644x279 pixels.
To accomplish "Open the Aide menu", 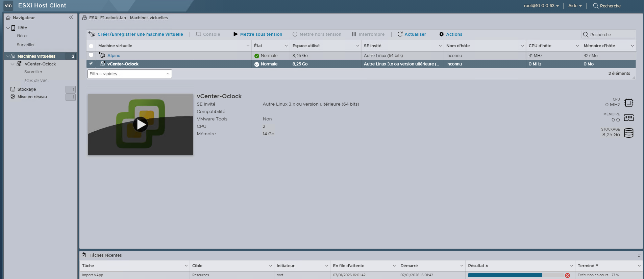I will click(575, 6).
